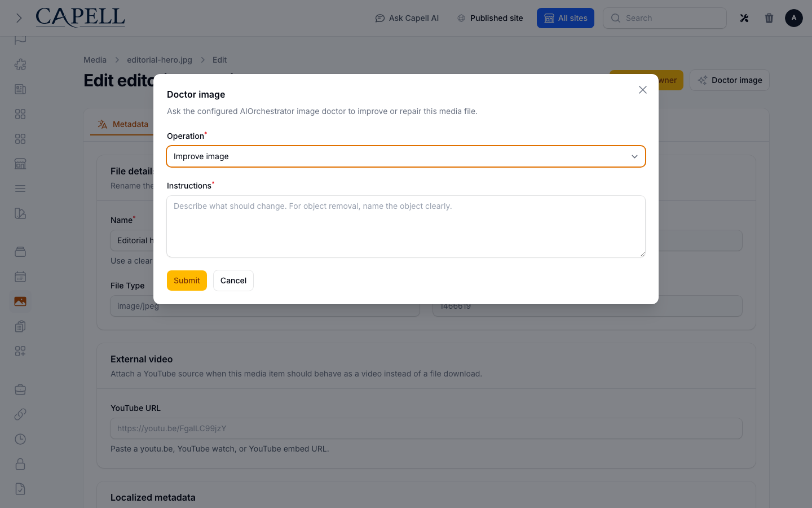Select the lock icon in sidebar

20,464
